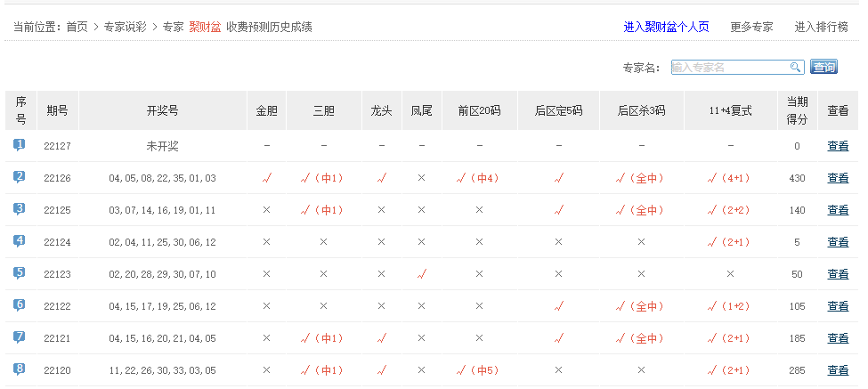Click 查看 for period 22123
This screenshot has height=389, width=868.
click(x=838, y=274)
